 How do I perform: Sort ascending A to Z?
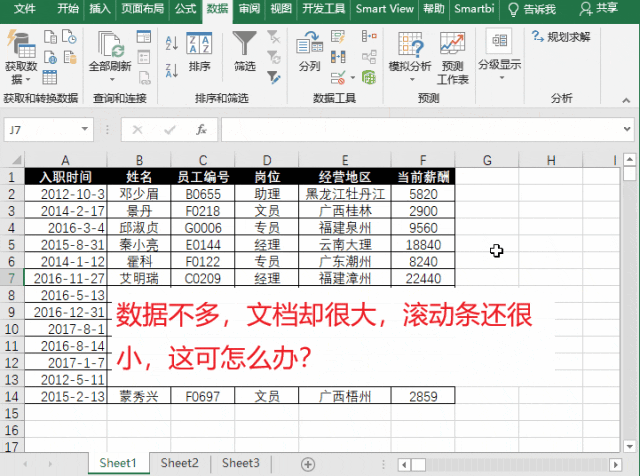tap(172, 43)
